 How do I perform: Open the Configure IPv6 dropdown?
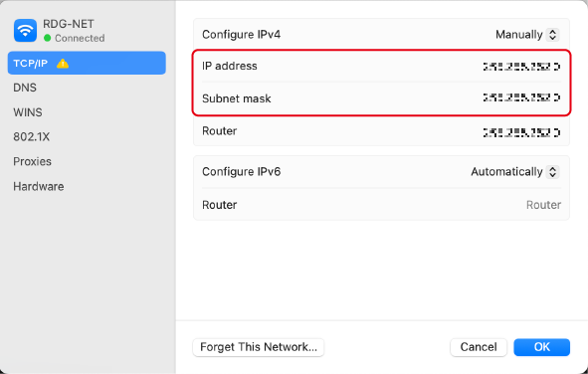tap(514, 172)
